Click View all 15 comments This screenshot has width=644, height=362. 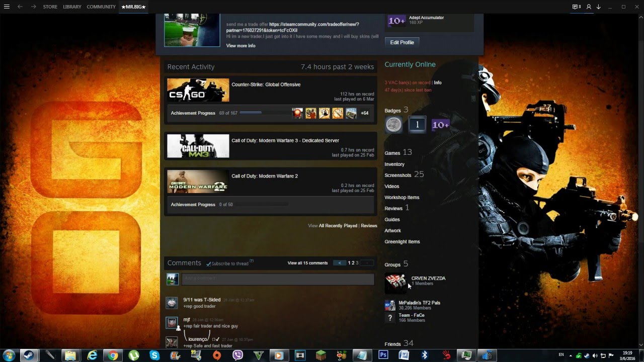(307, 263)
